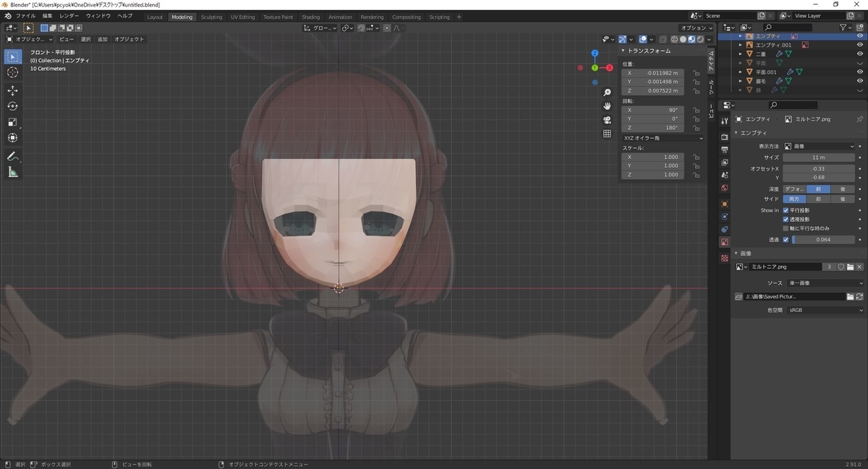Switch to the UV Editing workspace tab
This screenshot has width=868, height=469.
(243, 17)
